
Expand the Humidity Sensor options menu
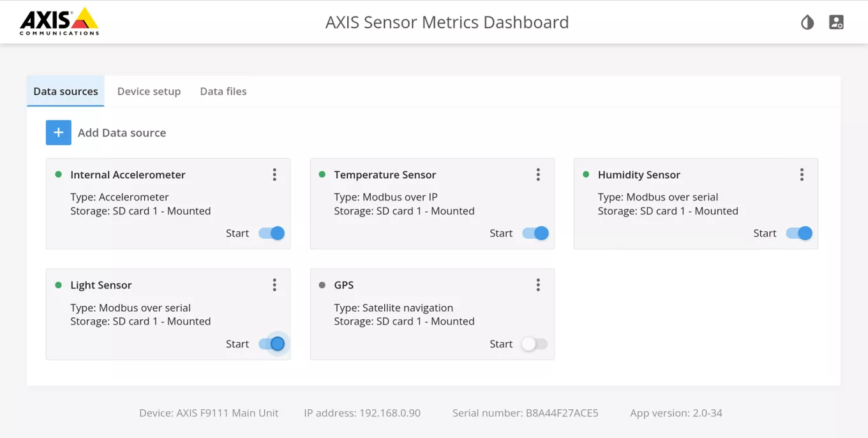(x=802, y=175)
